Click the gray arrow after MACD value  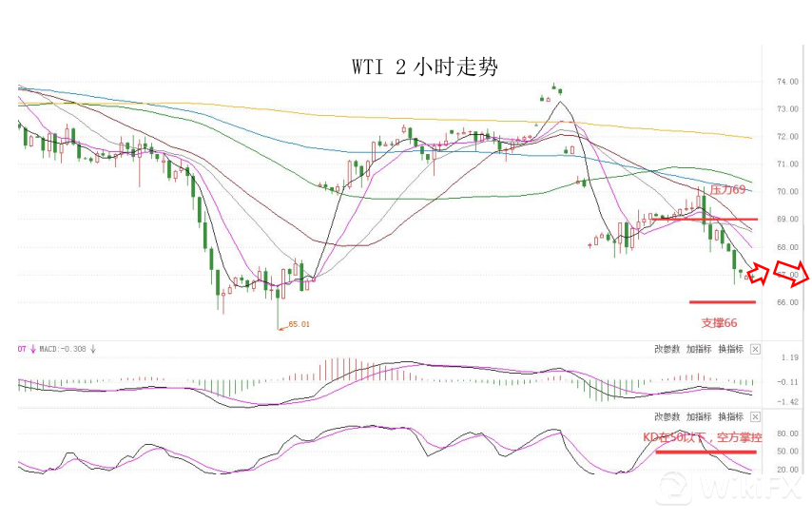(93, 349)
